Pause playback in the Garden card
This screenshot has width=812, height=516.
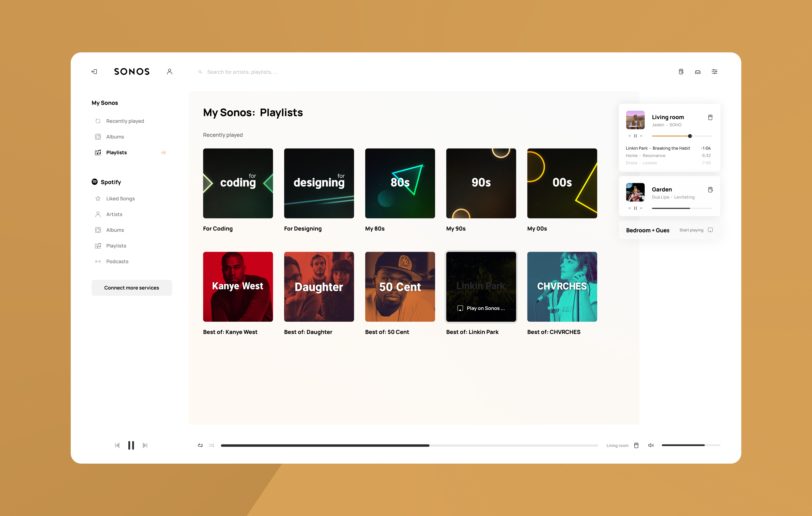click(635, 208)
